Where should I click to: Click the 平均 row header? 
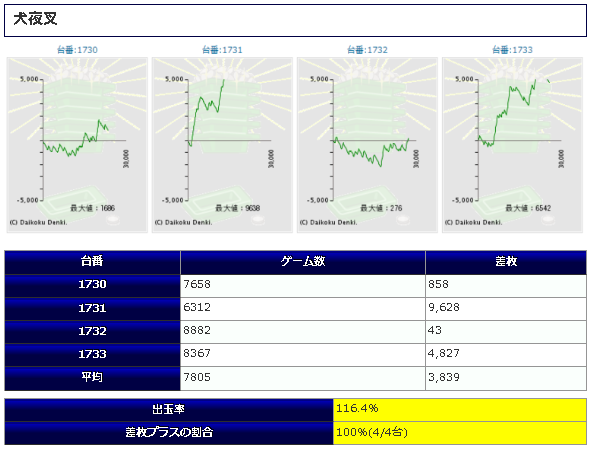(92, 379)
